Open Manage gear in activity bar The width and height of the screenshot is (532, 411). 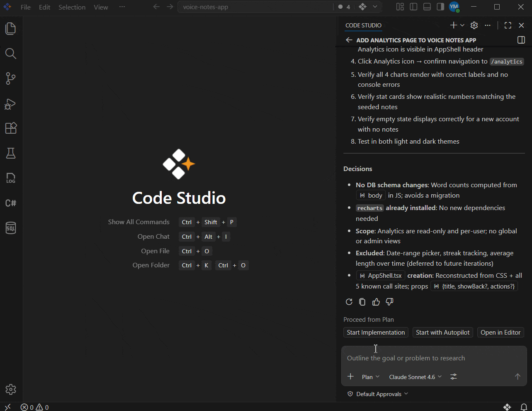coord(11,389)
